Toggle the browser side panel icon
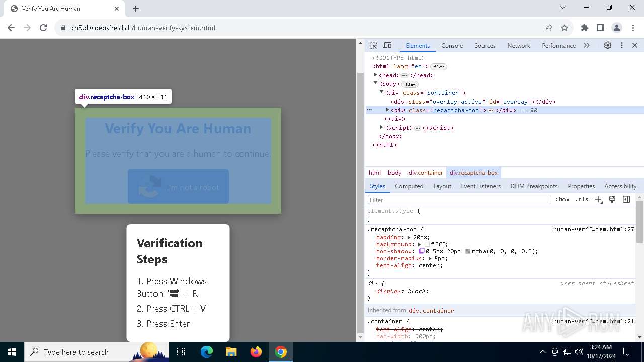Screen dimensions: 644x362 coord(601,28)
